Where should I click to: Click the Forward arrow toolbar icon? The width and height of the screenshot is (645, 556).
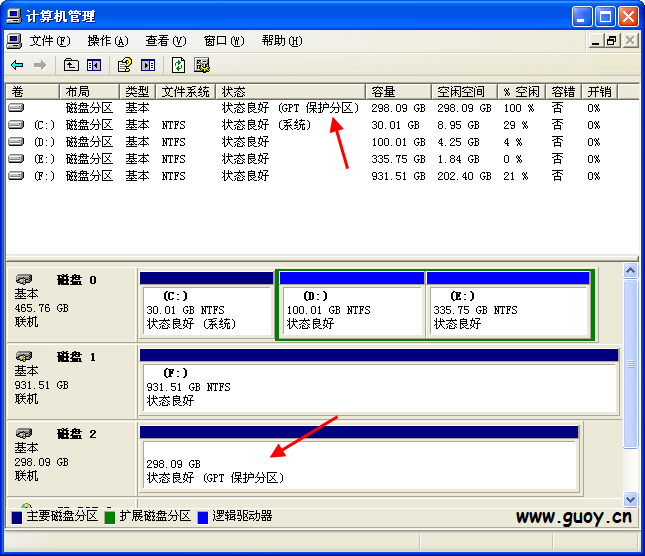[x=39, y=65]
